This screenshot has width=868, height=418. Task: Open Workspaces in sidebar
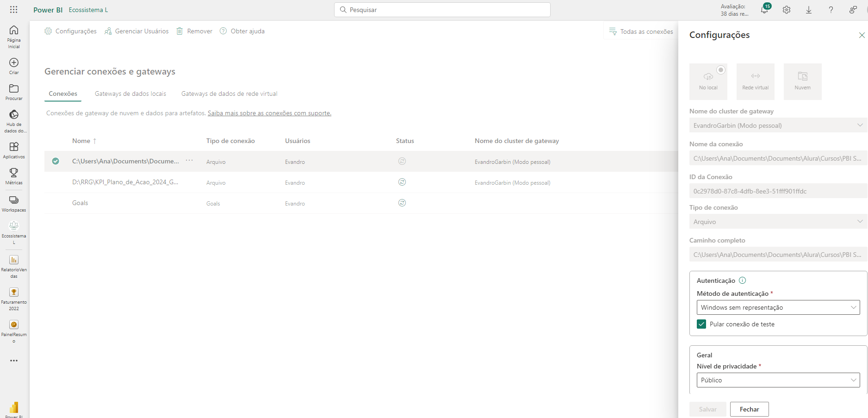click(x=14, y=204)
